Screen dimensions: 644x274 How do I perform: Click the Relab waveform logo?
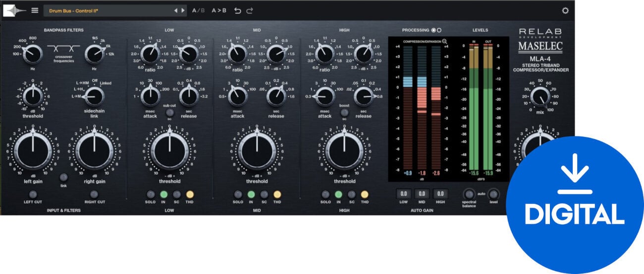[15, 10]
